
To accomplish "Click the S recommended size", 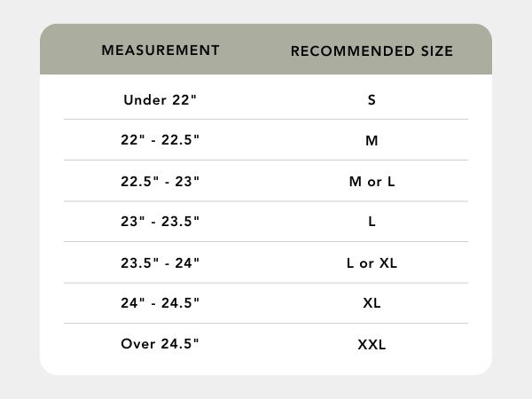I will pyautogui.click(x=372, y=99).
